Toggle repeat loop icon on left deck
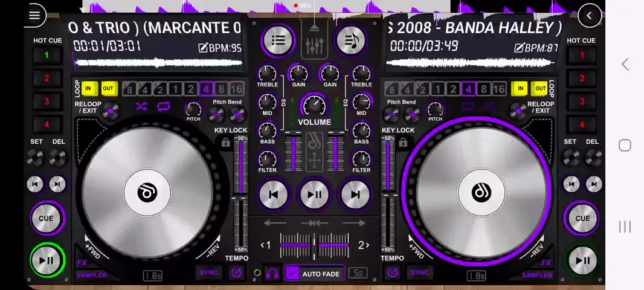 [164, 107]
